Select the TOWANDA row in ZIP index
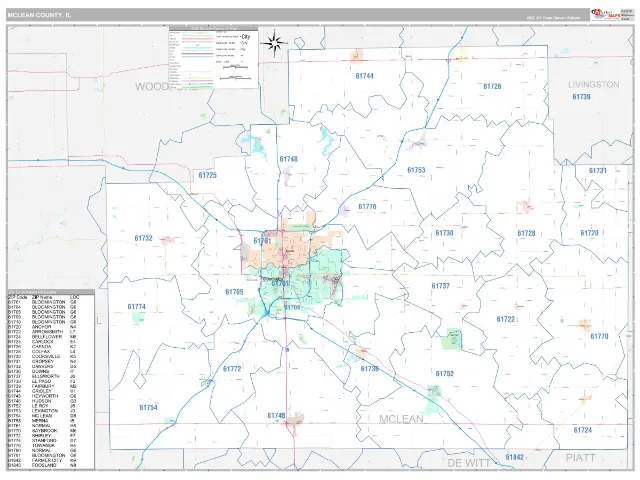The width and height of the screenshot is (640, 480). (42, 446)
